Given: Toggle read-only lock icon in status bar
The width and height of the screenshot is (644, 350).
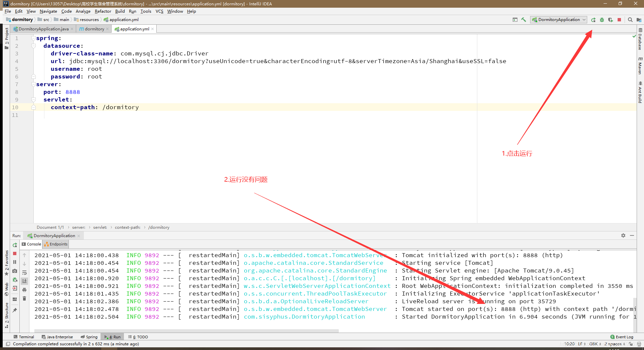Looking at the screenshot, I should tap(631, 344).
